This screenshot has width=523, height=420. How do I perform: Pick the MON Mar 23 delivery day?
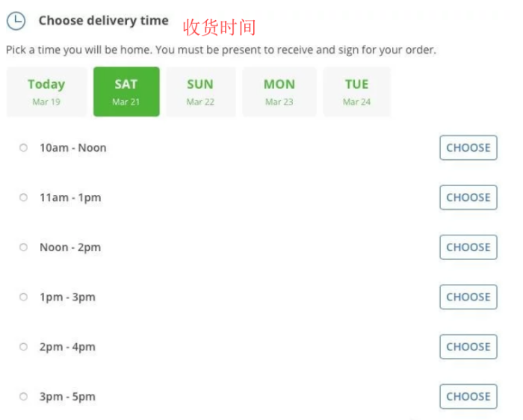point(279,92)
